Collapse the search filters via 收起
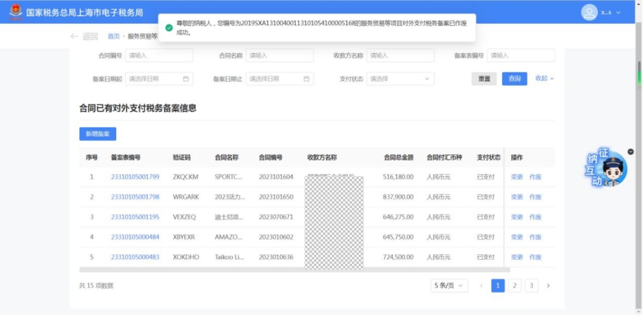Viewport: 644px width, 318px height. pos(544,79)
